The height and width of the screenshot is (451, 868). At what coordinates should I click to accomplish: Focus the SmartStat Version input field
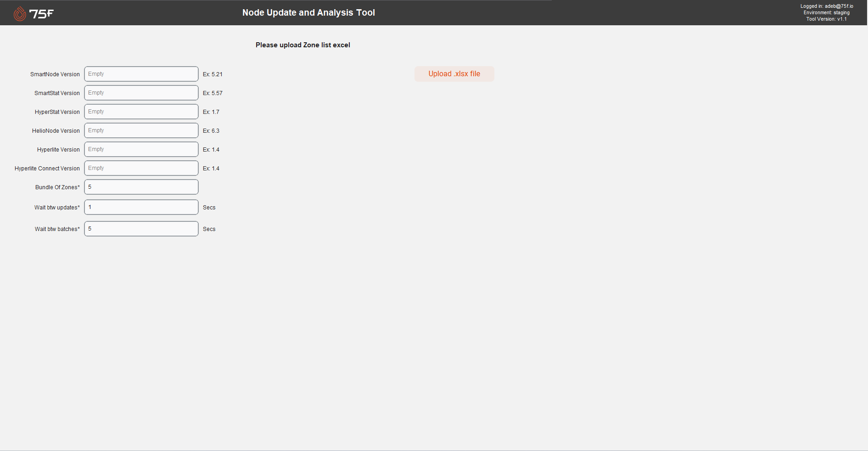tap(141, 93)
